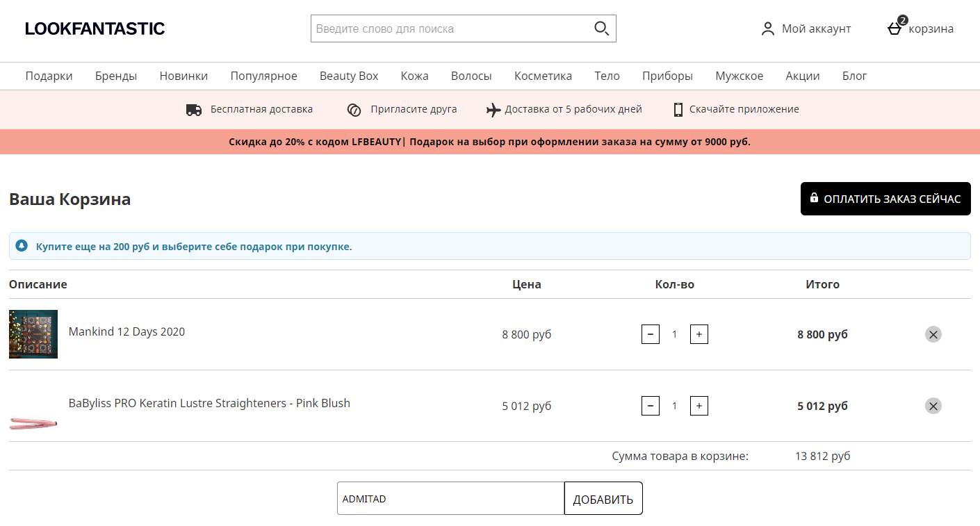The width and height of the screenshot is (980, 526).
Task: Click Доставка от 5 рабочих дней text
Action: [x=573, y=109]
